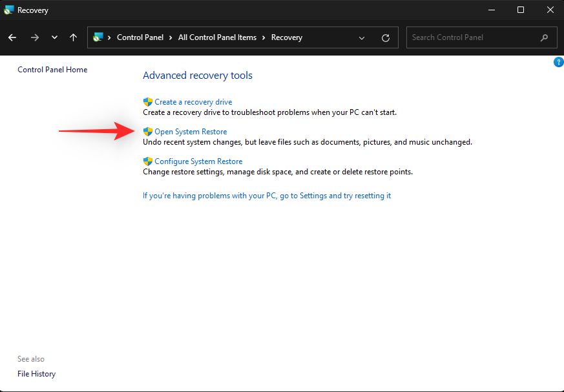Open address bar history dropdown

click(x=362, y=37)
